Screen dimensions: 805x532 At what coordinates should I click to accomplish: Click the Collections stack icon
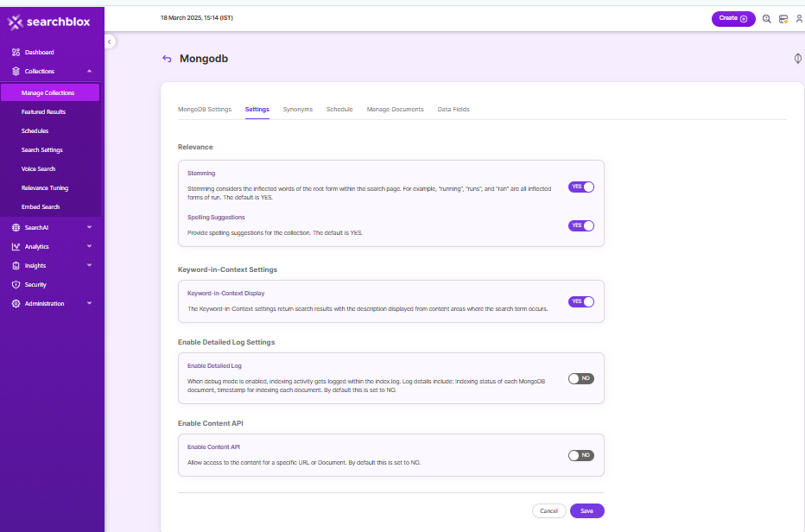click(16, 72)
